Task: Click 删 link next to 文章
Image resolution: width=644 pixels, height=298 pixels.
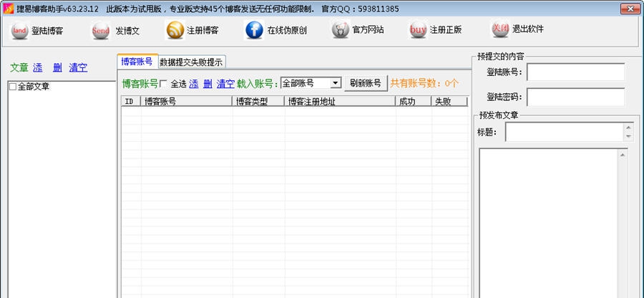Action: coord(57,68)
